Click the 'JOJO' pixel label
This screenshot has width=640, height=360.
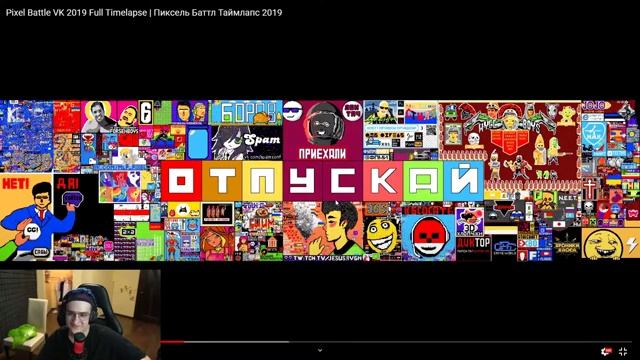point(594,106)
